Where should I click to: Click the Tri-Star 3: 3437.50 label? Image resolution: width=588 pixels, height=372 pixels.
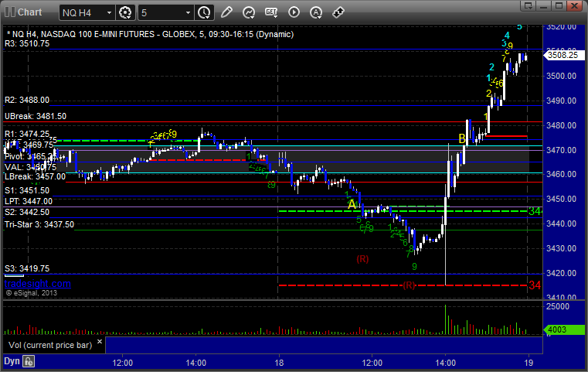click(39, 224)
